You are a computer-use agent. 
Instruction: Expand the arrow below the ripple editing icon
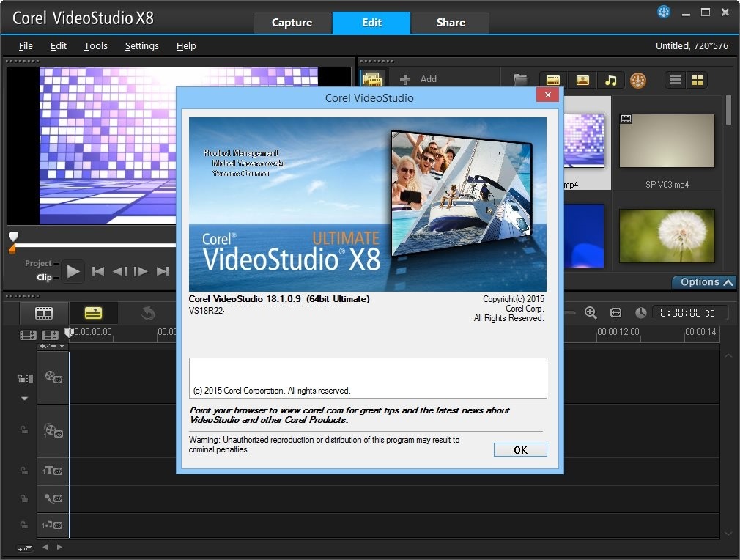pyautogui.click(x=24, y=399)
